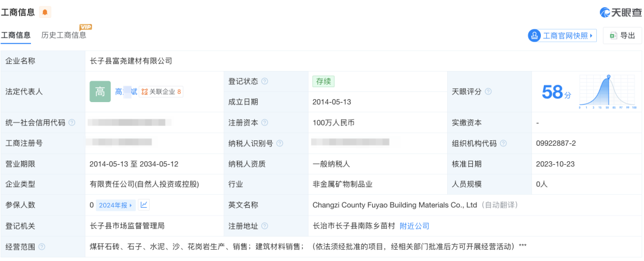
Task: Click the help icon beside 纳税人识别号
Action: coord(280,144)
